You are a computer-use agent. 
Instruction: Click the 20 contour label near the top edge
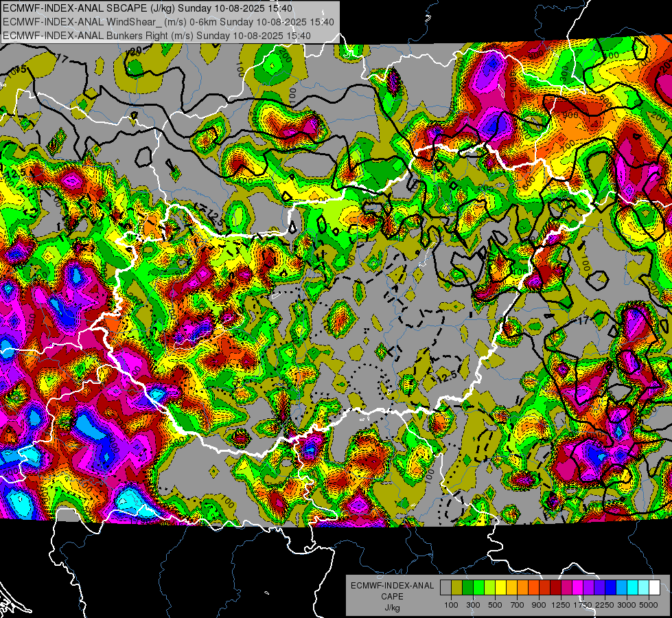click(x=135, y=51)
